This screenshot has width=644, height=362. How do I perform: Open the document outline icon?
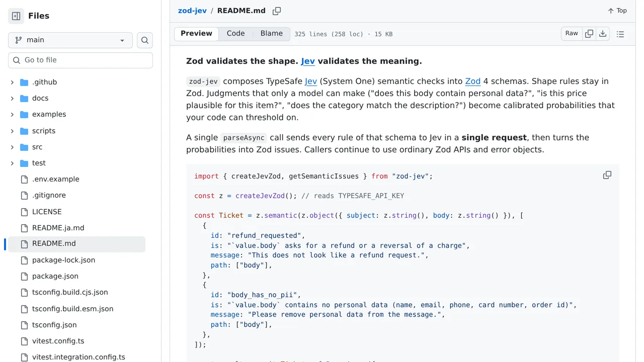620,34
